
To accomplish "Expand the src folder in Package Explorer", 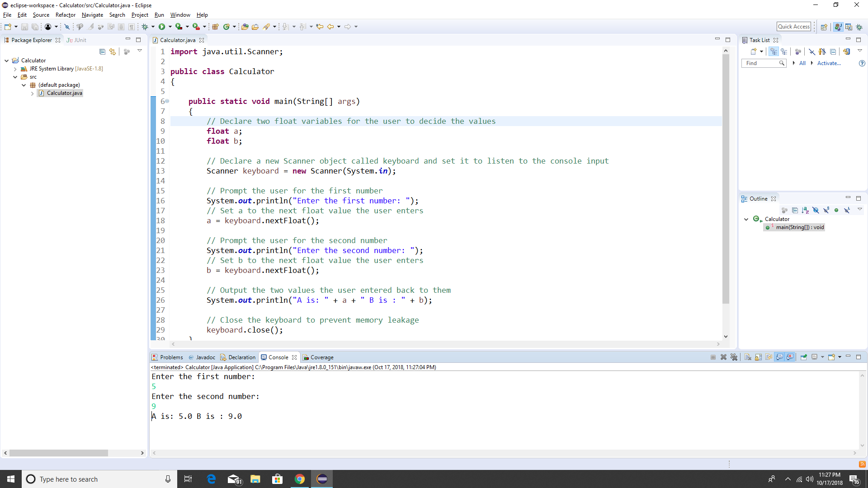I will coord(14,76).
